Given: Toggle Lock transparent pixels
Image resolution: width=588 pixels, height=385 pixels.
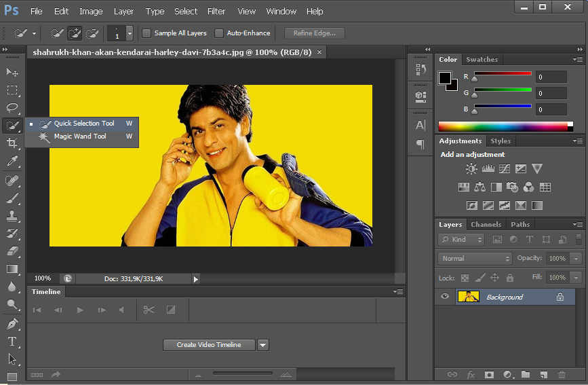Looking at the screenshot, I should 465,278.
